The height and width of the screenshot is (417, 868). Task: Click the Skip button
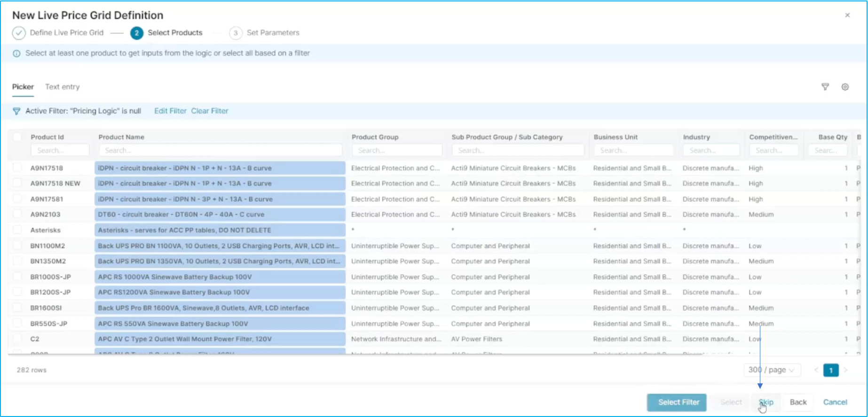[766, 402]
